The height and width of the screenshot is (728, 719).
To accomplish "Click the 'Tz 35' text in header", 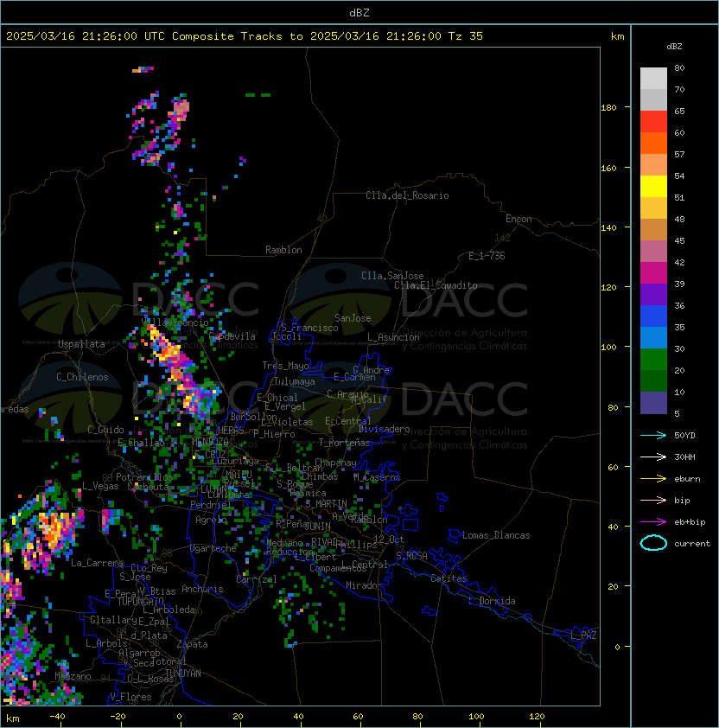I will click(x=466, y=36).
